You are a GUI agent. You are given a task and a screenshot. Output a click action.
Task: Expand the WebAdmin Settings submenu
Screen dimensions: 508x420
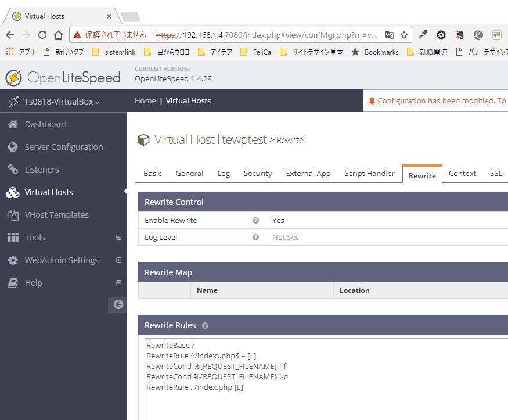pyautogui.click(x=119, y=260)
